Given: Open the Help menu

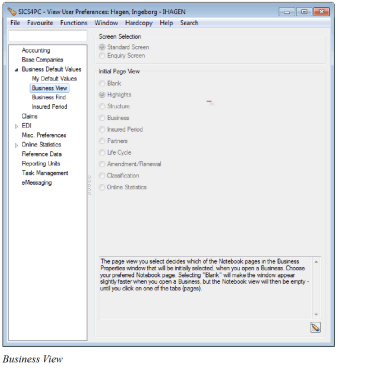Looking at the screenshot, I should 166,23.
